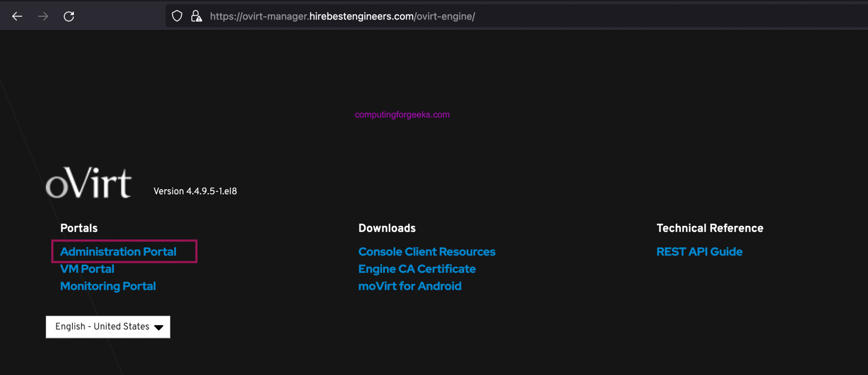Click the Downloads section heading

(387, 228)
